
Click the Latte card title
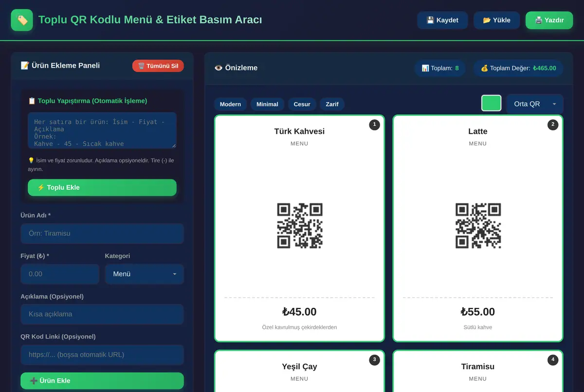[478, 131]
